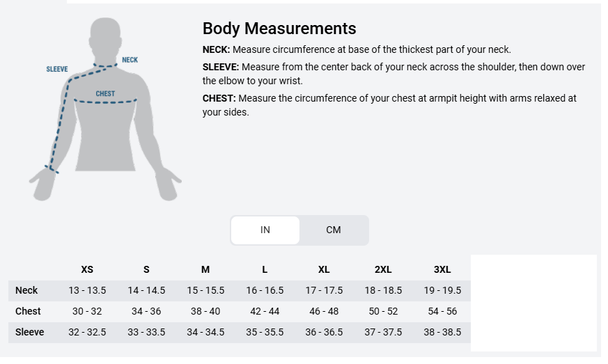Click the Body Measurements heading
This screenshot has width=608, height=364.
coord(279,29)
